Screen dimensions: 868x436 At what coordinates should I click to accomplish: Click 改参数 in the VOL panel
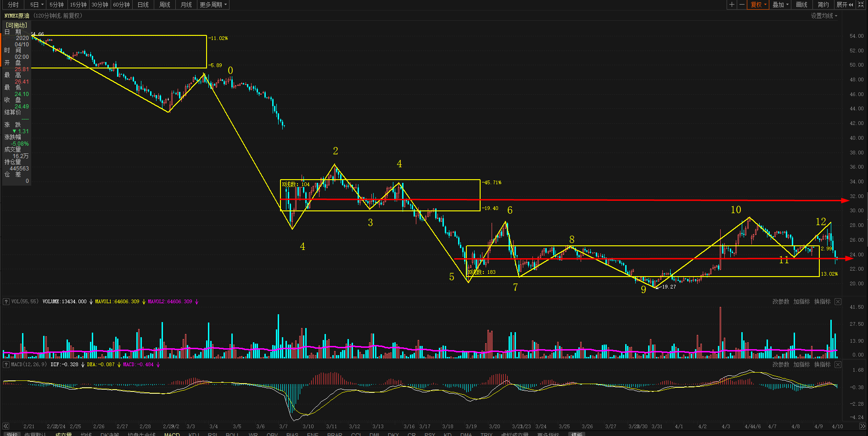(781, 302)
